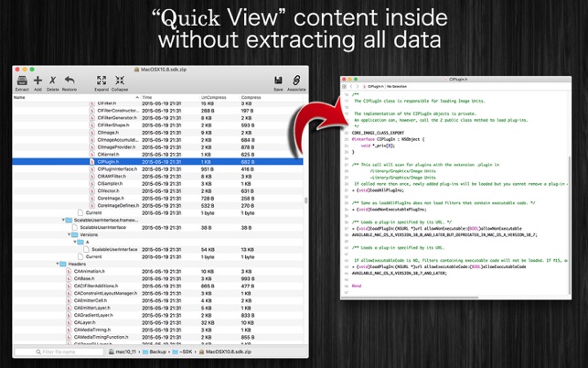This screenshot has height=368, width=588.
Task: Click the Expand all icon
Action: coord(102,81)
